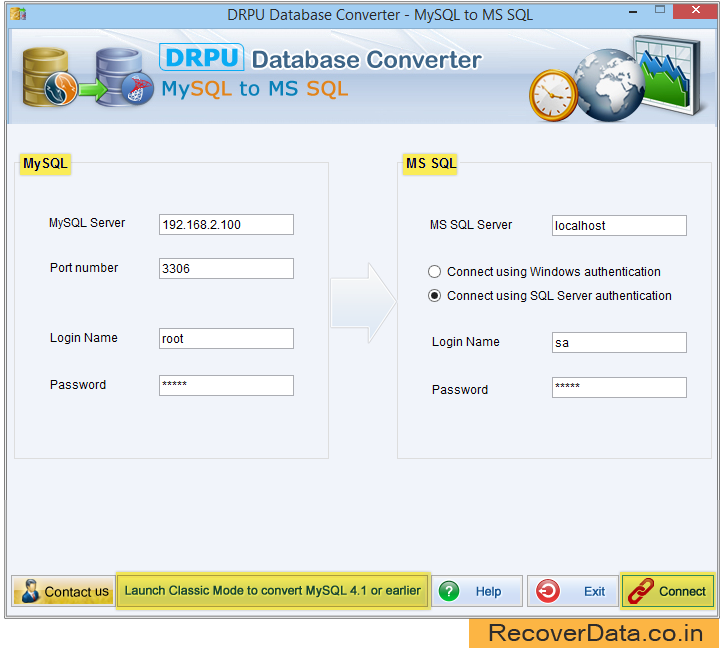723x650 pixels.
Task: Click the MS SQL Password field
Action: point(619,388)
